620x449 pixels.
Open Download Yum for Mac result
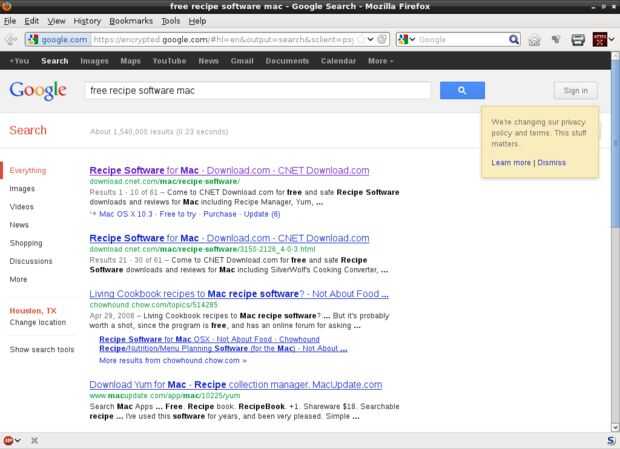(x=236, y=385)
